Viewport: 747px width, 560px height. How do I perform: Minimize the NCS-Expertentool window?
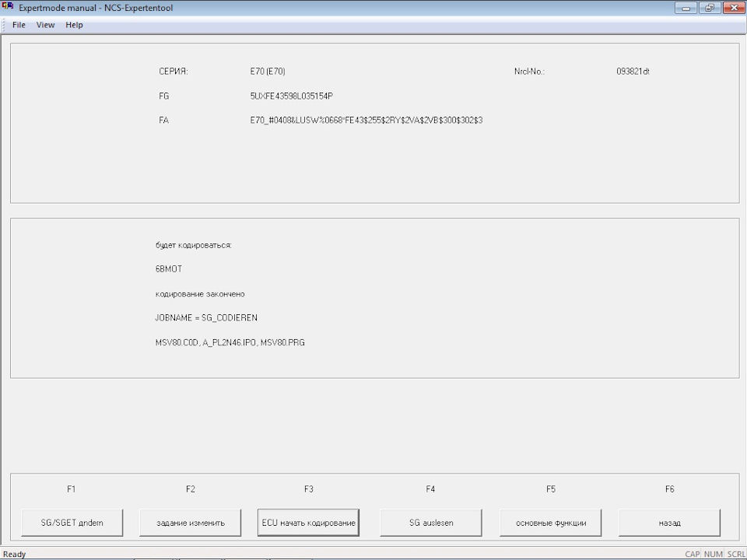(x=686, y=8)
